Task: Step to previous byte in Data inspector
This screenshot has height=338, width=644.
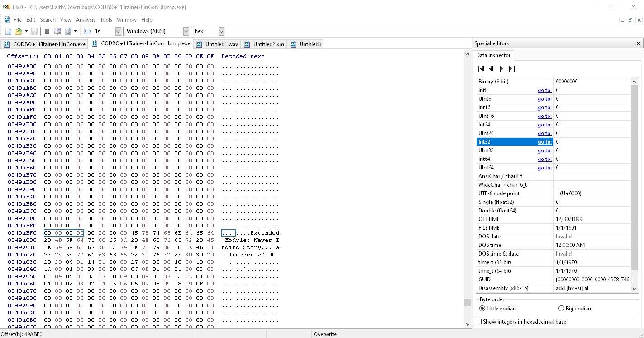Action: pyautogui.click(x=491, y=69)
